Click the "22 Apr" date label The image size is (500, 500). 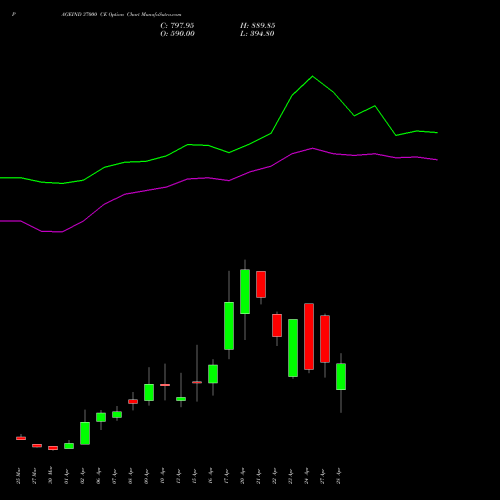[275, 476]
